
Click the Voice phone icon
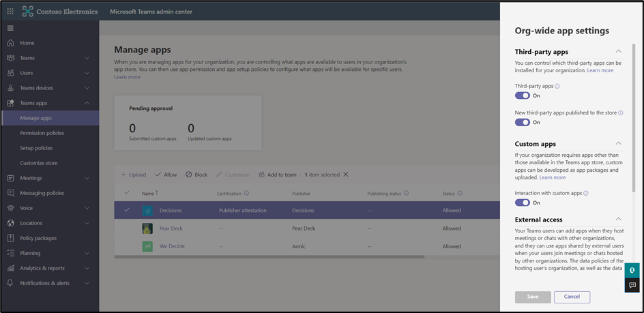click(x=11, y=208)
